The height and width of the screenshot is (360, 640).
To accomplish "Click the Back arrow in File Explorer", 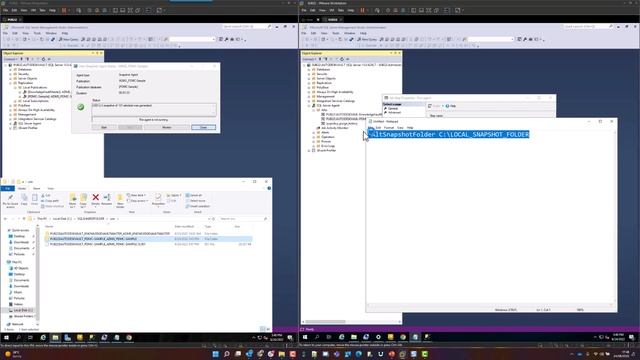I will coord(5,219).
